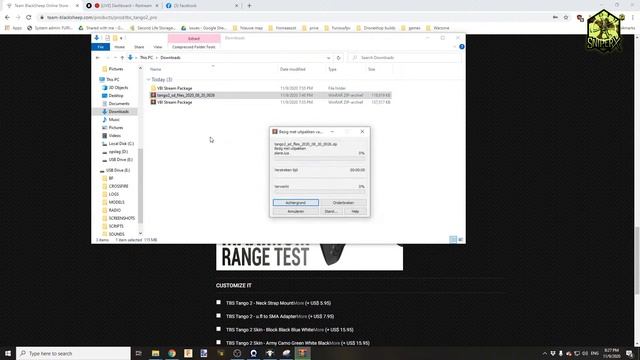Viewport: 640px width, 360px height.
Task: Open the SCRIPTS folder on USB drive
Action: pos(116,226)
